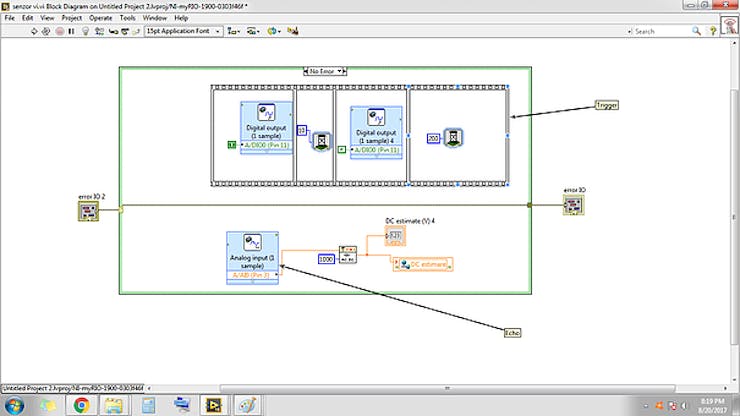This screenshot has width=740, height=416.
Task: Click inside the Search field
Action: (661, 31)
